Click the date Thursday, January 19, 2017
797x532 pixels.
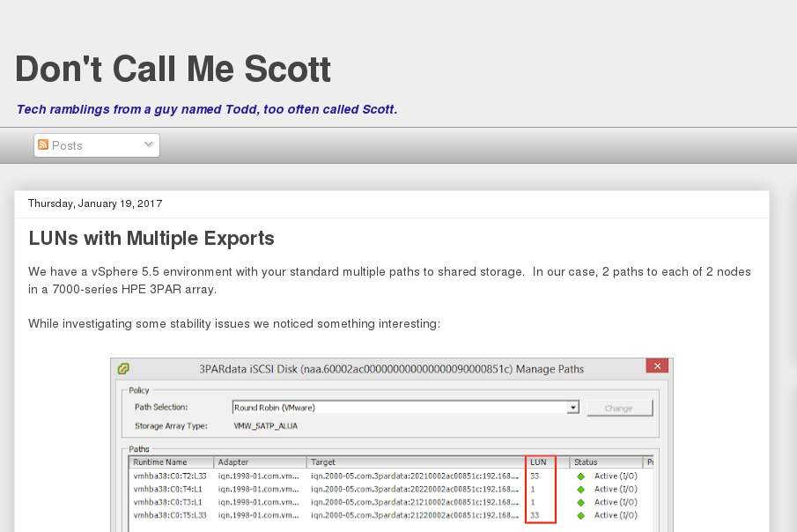[x=95, y=203]
